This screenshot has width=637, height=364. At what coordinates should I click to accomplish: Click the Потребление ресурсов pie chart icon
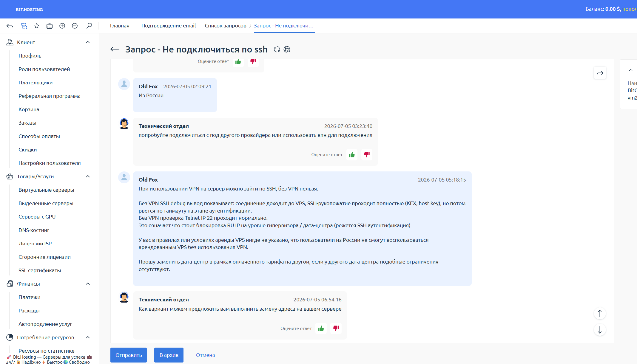[x=10, y=337]
